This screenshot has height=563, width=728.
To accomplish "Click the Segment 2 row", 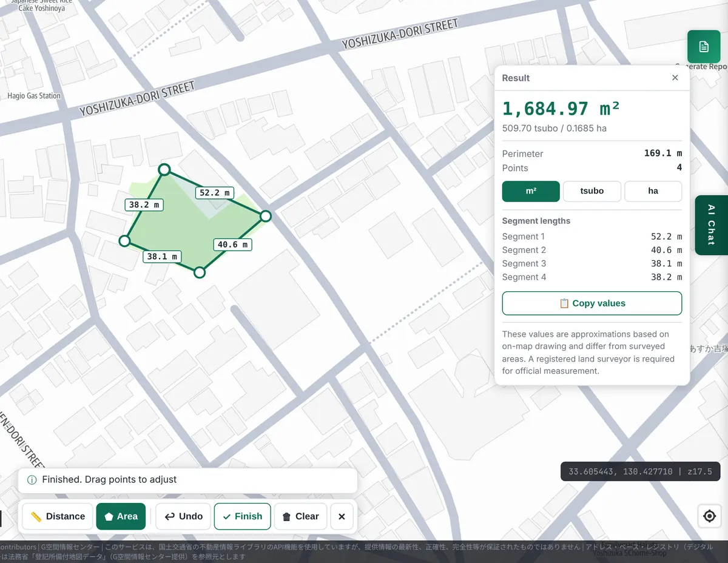I will pos(592,250).
